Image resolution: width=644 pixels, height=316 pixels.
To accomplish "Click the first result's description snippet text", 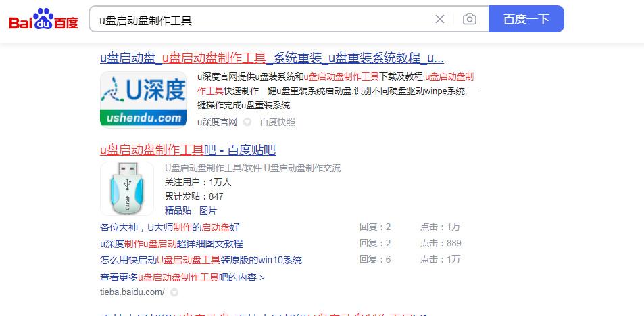I will tap(337, 91).
